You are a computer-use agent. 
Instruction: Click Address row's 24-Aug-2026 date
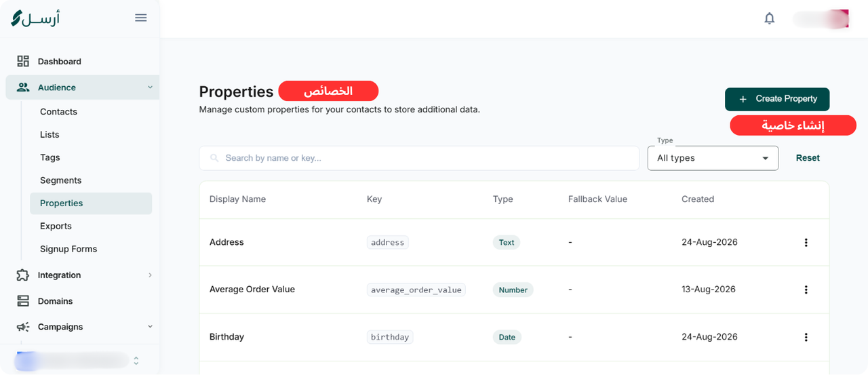(709, 242)
